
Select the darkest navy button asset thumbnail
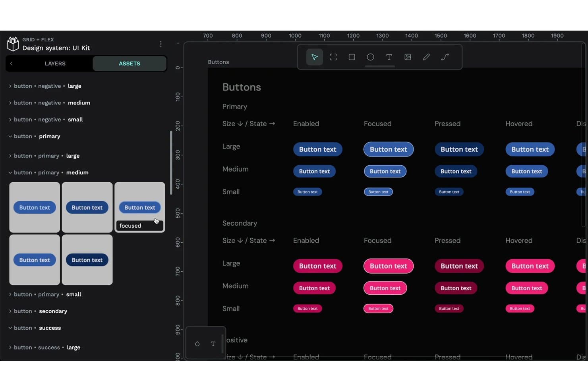[87, 260]
